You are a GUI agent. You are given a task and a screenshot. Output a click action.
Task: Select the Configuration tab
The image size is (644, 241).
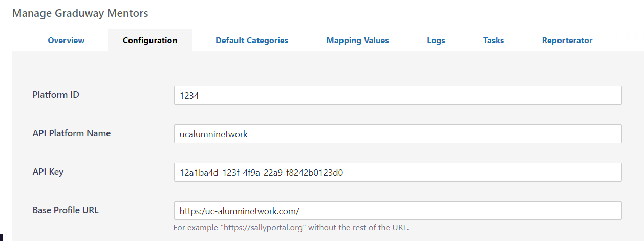coord(150,40)
